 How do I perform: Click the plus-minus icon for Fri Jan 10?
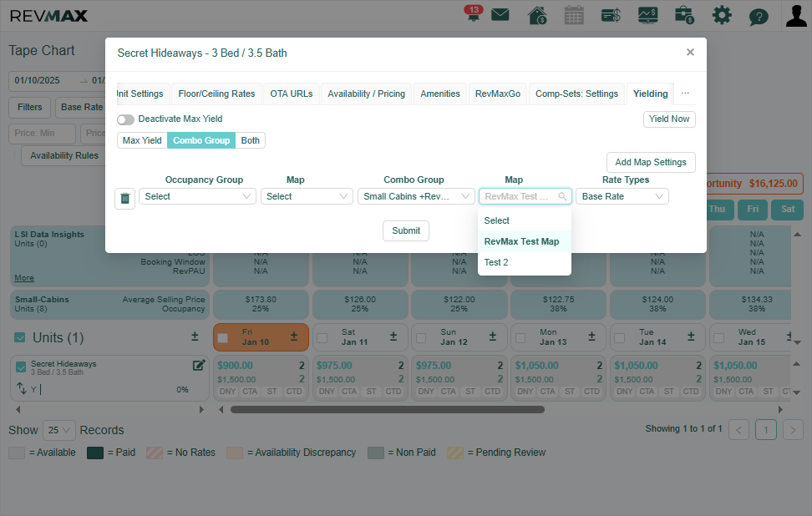pos(293,336)
